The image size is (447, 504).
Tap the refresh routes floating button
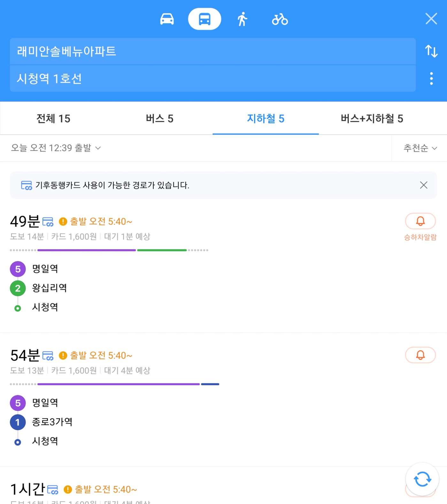tap(422, 479)
